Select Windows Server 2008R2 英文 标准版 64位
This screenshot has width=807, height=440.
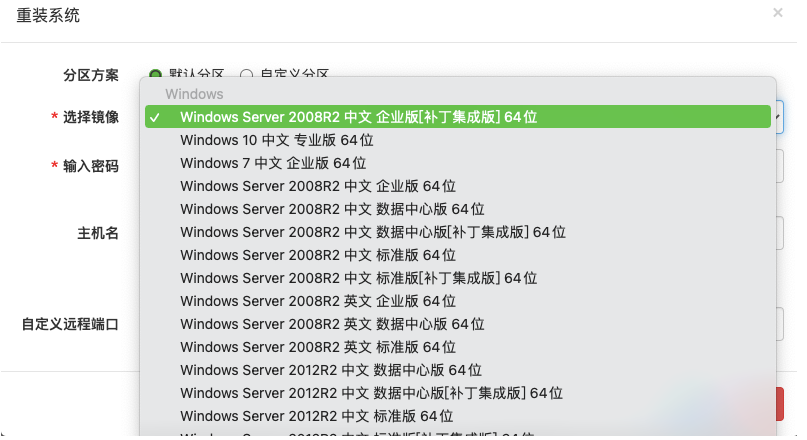[x=318, y=347]
